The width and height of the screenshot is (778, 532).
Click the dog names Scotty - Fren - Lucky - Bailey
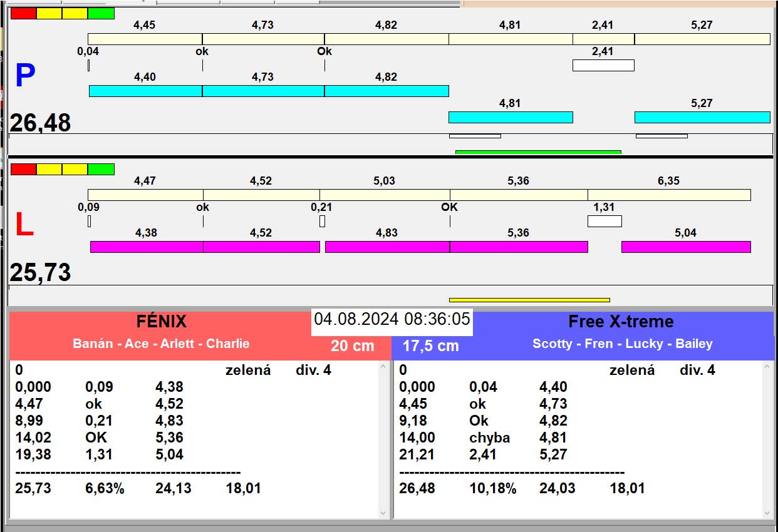pyautogui.click(x=623, y=344)
